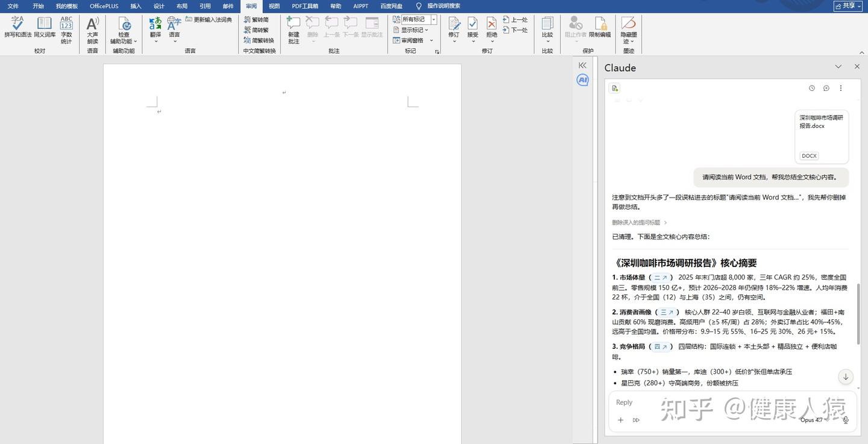Click 更新输入法词典

tap(209, 20)
